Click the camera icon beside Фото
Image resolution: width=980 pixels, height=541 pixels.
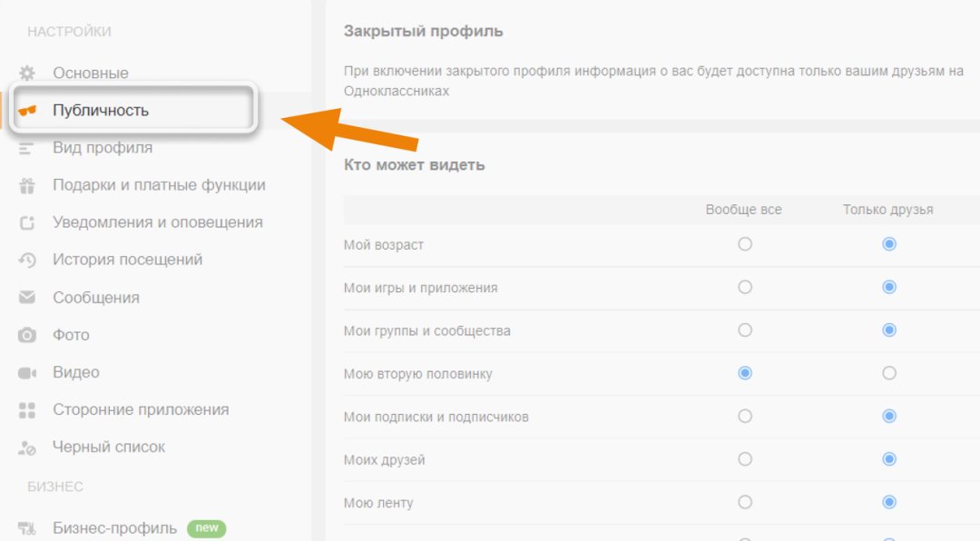pos(27,335)
